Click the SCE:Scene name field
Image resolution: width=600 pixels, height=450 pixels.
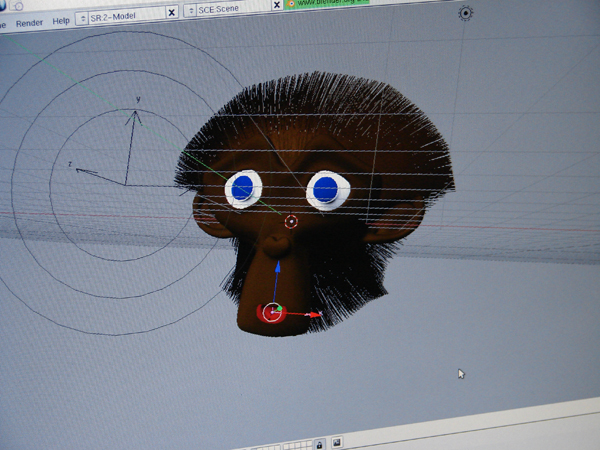(230, 8)
